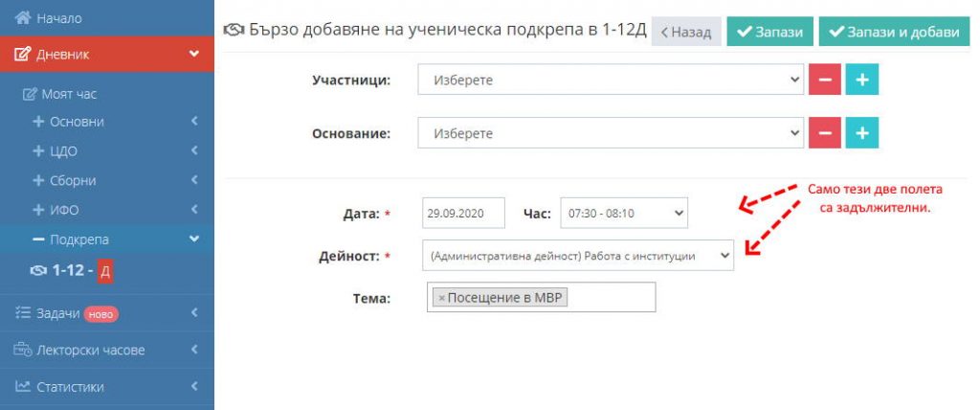Click the home icon next to Начало

click(x=23, y=18)
